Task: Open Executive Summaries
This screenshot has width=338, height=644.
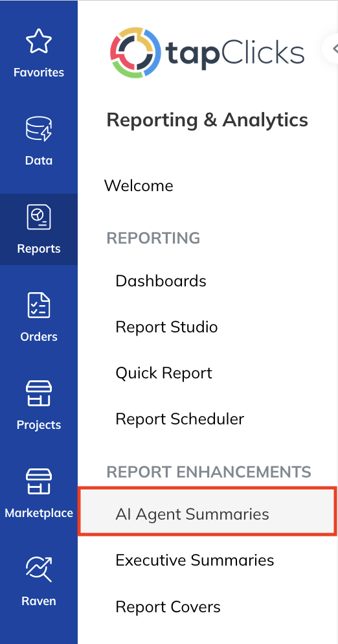Action: tap(195, 560)
